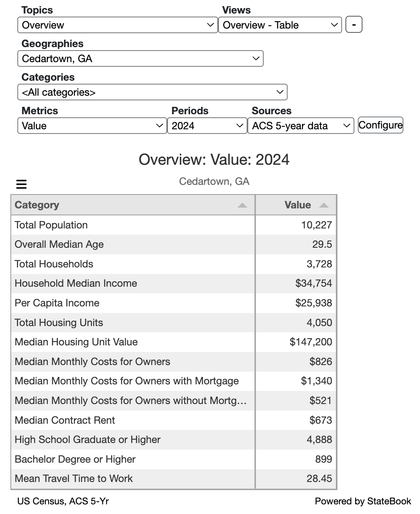
Task: Sort by Value column arrow
Action: click(x=324, y=205)
